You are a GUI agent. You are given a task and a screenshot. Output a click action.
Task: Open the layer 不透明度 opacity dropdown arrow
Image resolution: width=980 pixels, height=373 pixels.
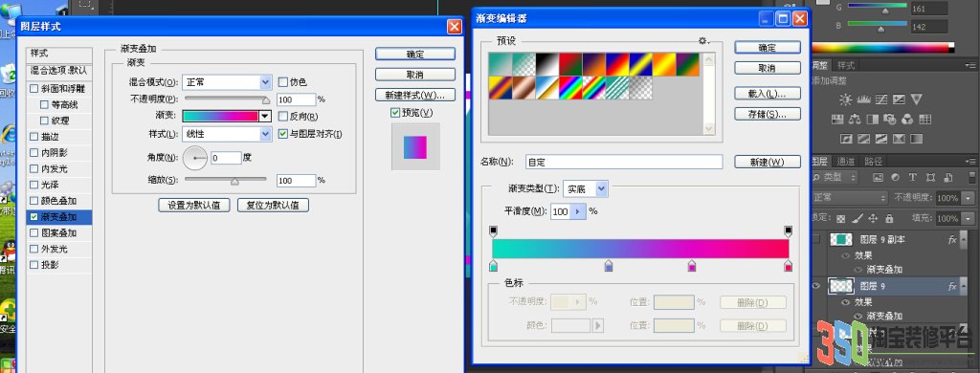pos(969,198)
